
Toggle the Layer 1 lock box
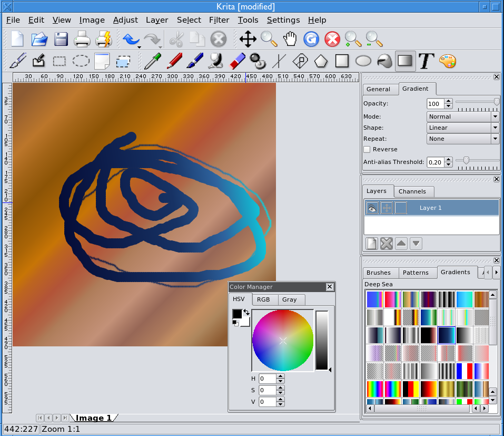[400, 208]
